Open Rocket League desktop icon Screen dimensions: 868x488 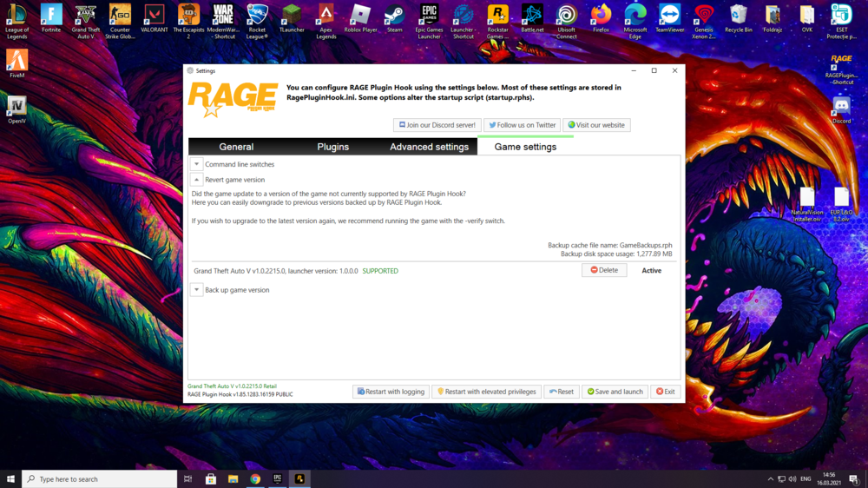(x=258, y=23)
